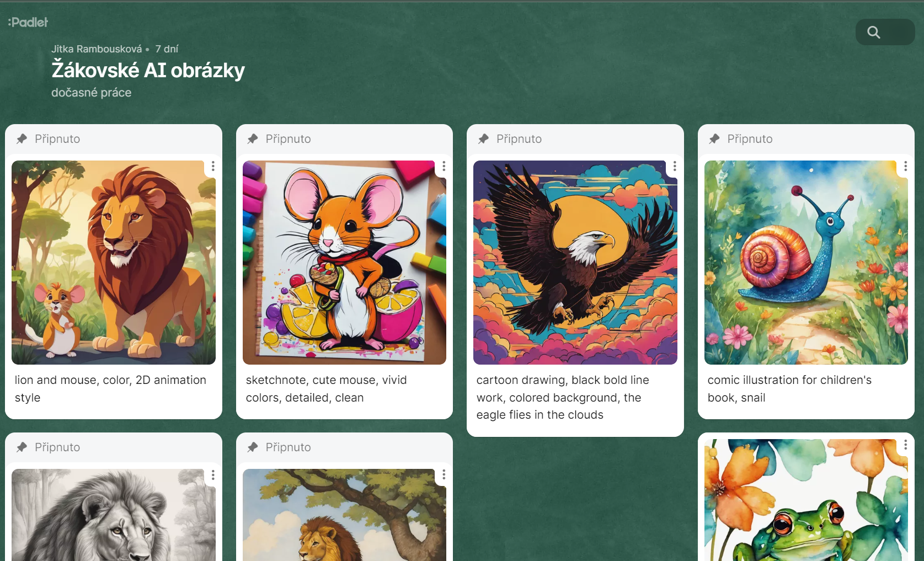The height and width of the screenshot is (561, 924).
Task: Click the Žákovské AI obrázky title
Action: [x=148, y=71]
